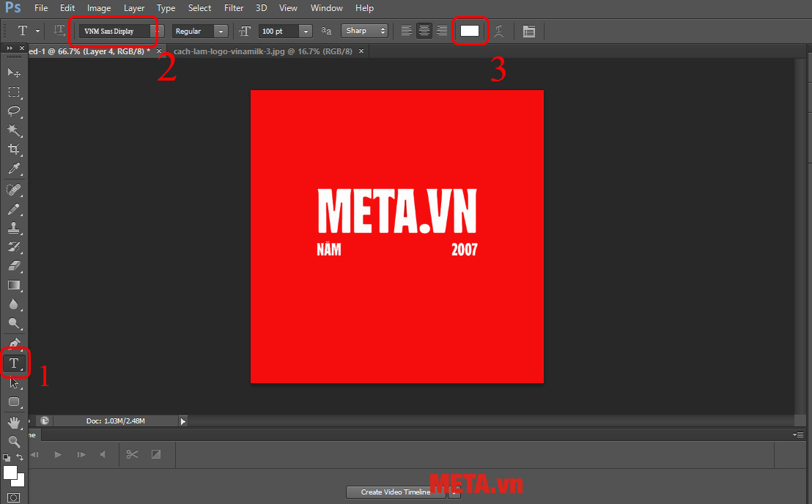Activate the Crop tool
The image size is (812, 504).
point(14,149)
